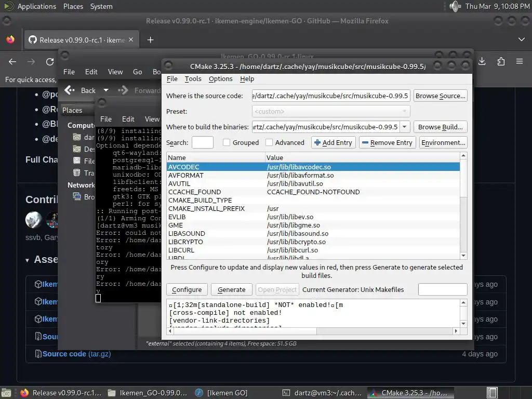532x399 pixels.
Task: Click the Generate button
Action: click(x=231, y=289)
